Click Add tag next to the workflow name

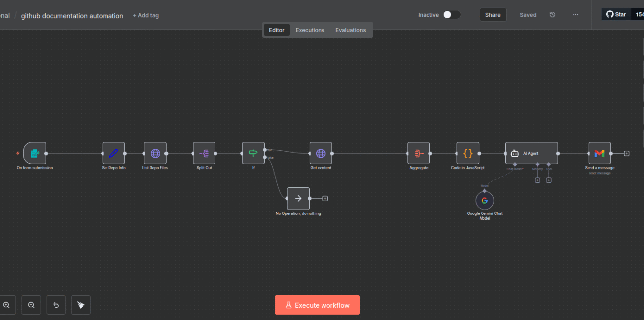[x=146, y=15]
